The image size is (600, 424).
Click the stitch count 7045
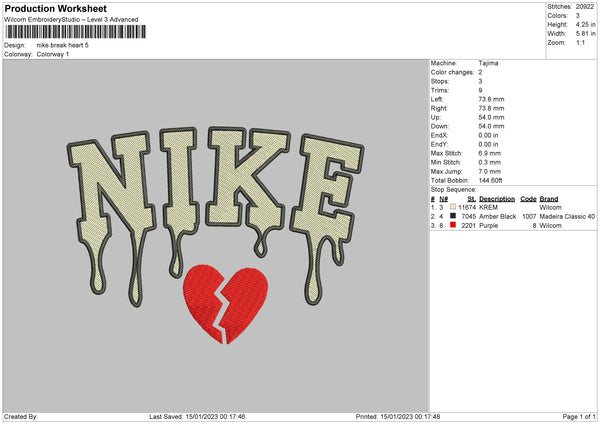point(468,217)
